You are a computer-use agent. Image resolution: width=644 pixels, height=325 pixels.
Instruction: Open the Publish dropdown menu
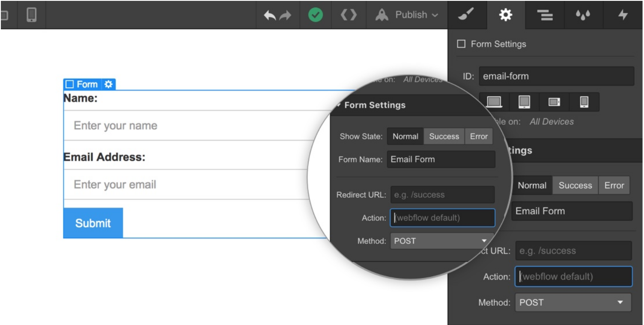point(407,15)
